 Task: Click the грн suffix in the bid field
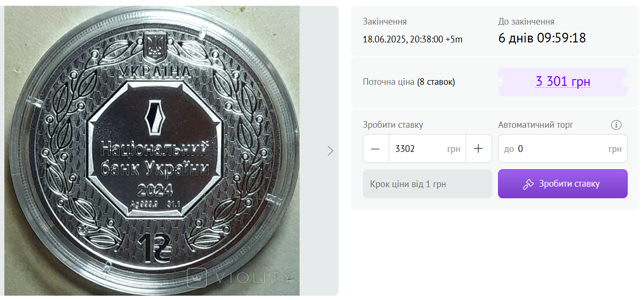tap(454, 149)
